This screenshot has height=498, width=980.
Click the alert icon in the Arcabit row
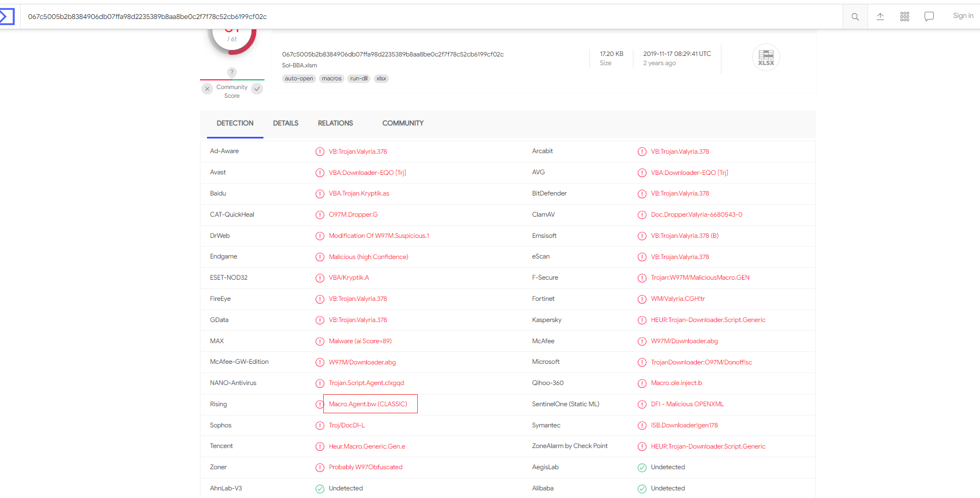(642, 152)
